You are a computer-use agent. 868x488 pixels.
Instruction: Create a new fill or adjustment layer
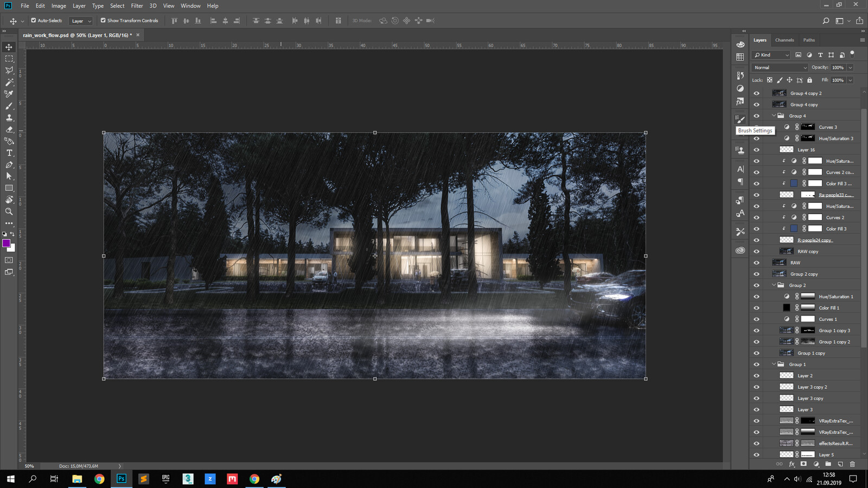click(816, 464)
